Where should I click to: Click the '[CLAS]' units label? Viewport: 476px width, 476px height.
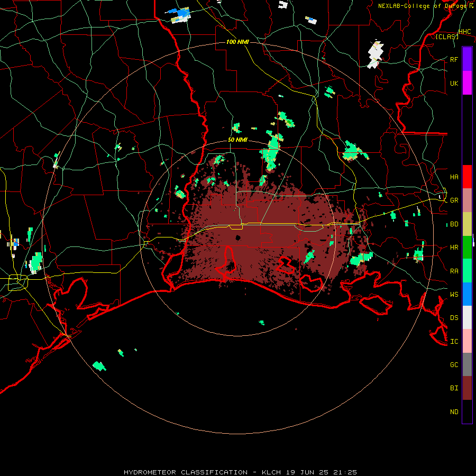click(x=447, y=36)
